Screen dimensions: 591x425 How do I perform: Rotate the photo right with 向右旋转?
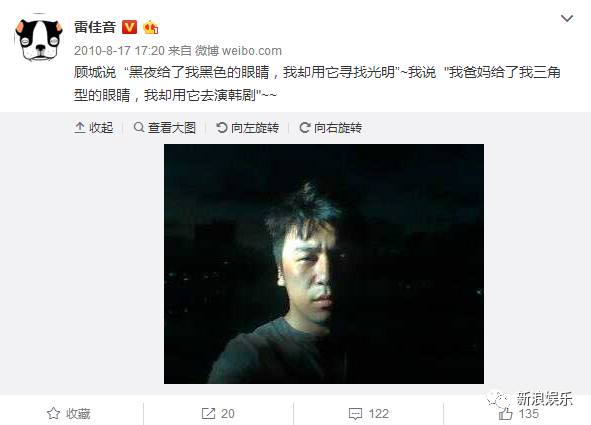(x=331, y=128)
